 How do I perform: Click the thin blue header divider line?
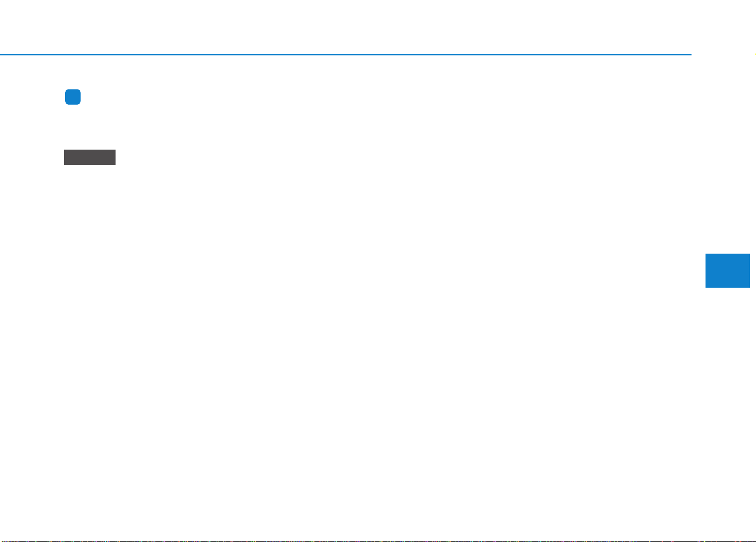(345, 55)
